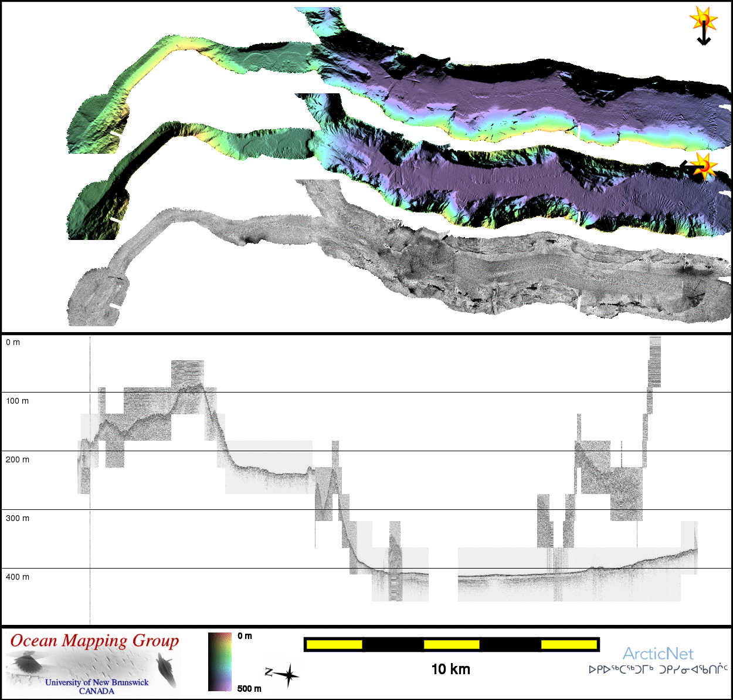The height and width of the screenshot is (700, 733).
Task: Click the first yellow segment of the scale bar
Action: [x=334, y=645]
